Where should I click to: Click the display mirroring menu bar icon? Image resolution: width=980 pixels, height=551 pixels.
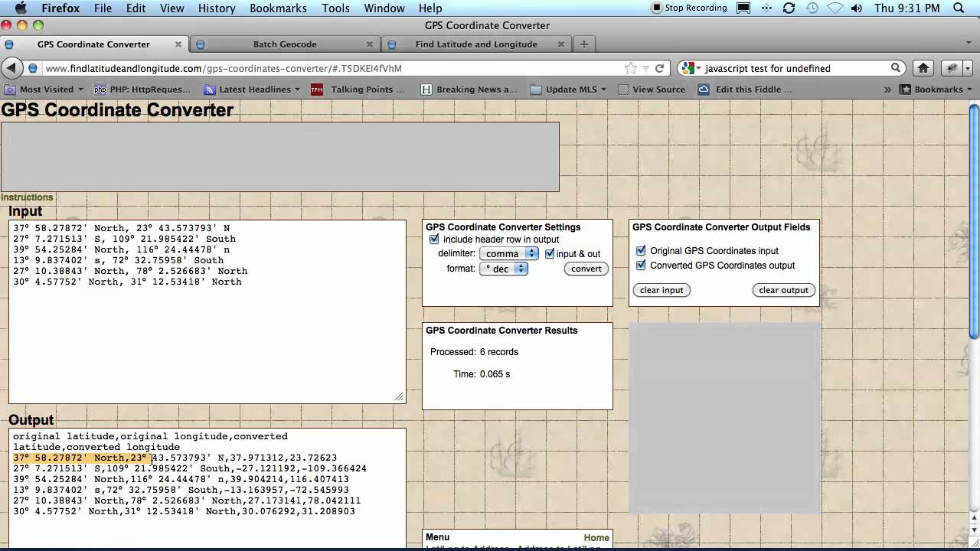pyautogui.click(x=743, y=8)
